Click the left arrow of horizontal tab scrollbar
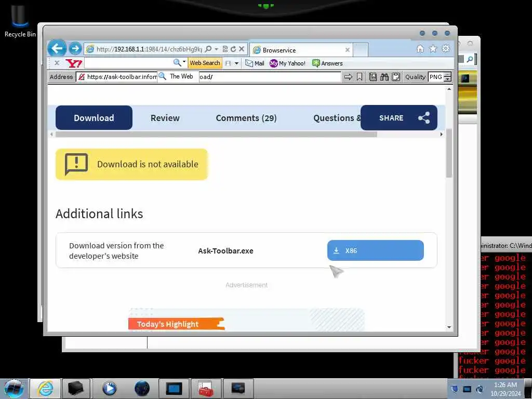The width and height of the screenshot is (532, 399). pos(51,135)
